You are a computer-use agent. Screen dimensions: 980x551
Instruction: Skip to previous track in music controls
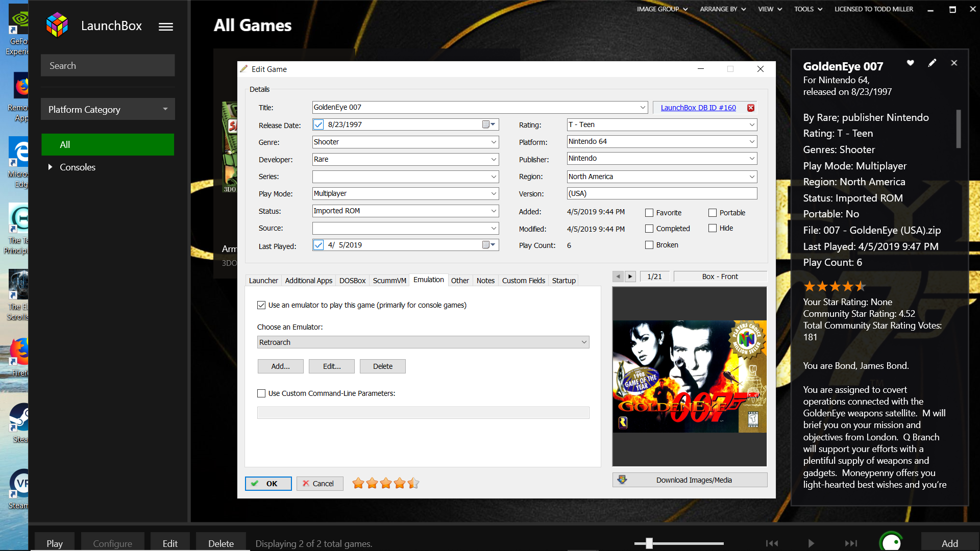(772, 543)
